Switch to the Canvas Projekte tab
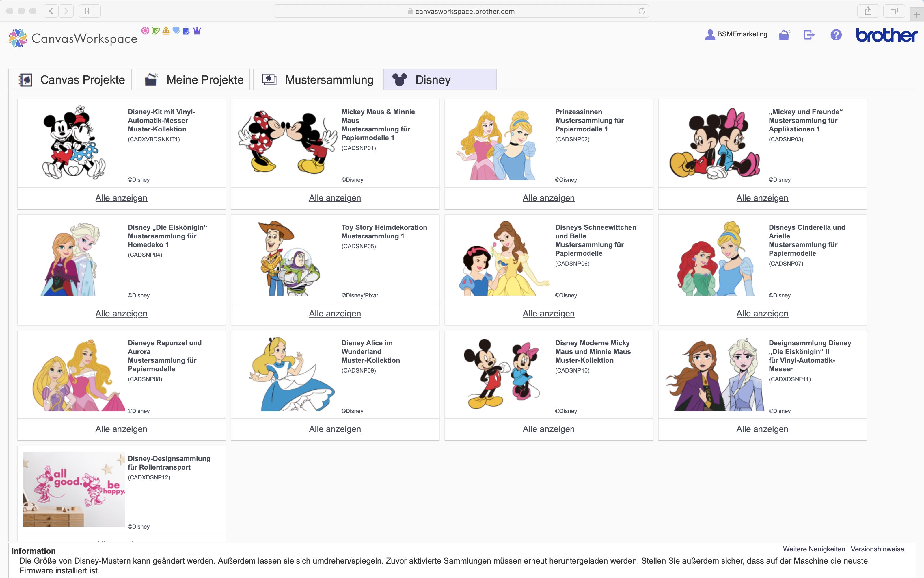 (70, 79)
